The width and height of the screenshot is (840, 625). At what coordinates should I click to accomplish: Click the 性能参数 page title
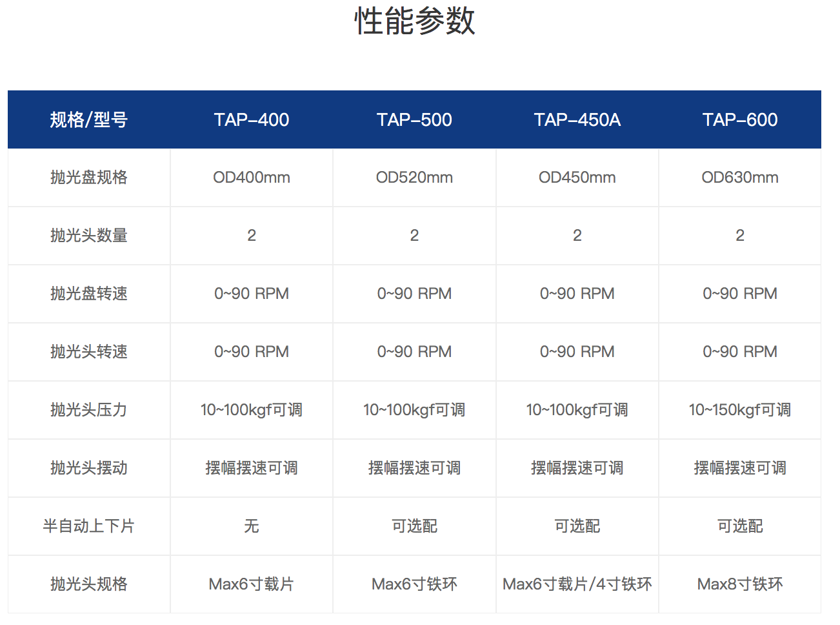414,21
